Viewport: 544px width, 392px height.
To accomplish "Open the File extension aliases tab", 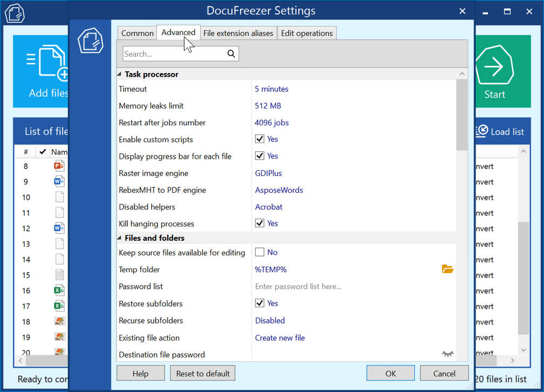I will point(238,33).
